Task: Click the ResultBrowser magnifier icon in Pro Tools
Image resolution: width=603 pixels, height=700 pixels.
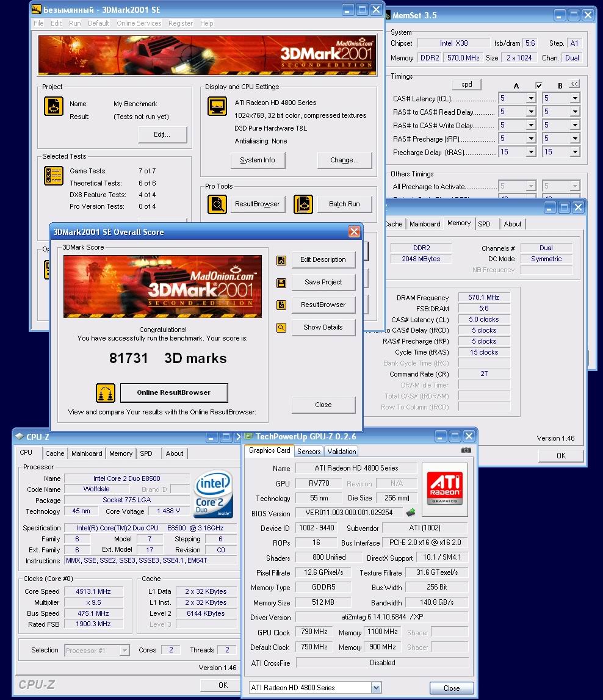Action: click(x=217, y=204)
